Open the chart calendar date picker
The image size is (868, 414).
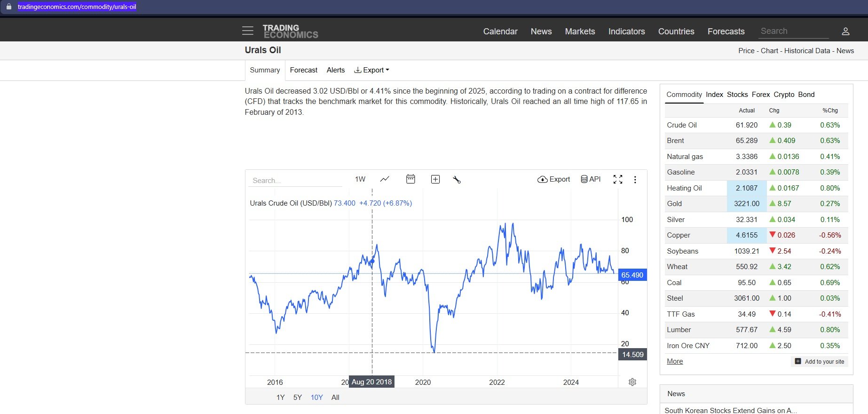pyautogui.click(x=410, y=179)
